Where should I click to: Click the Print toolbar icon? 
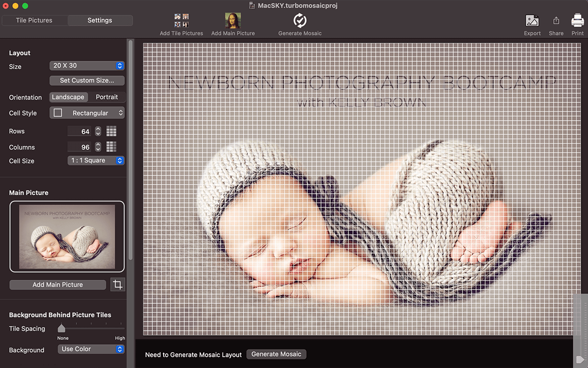(x=578, y=21)
